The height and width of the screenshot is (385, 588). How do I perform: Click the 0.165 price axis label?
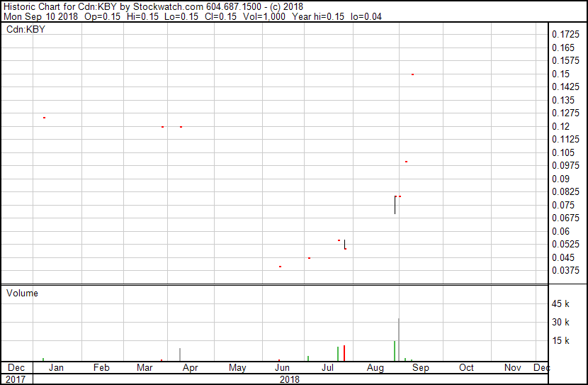563,48
